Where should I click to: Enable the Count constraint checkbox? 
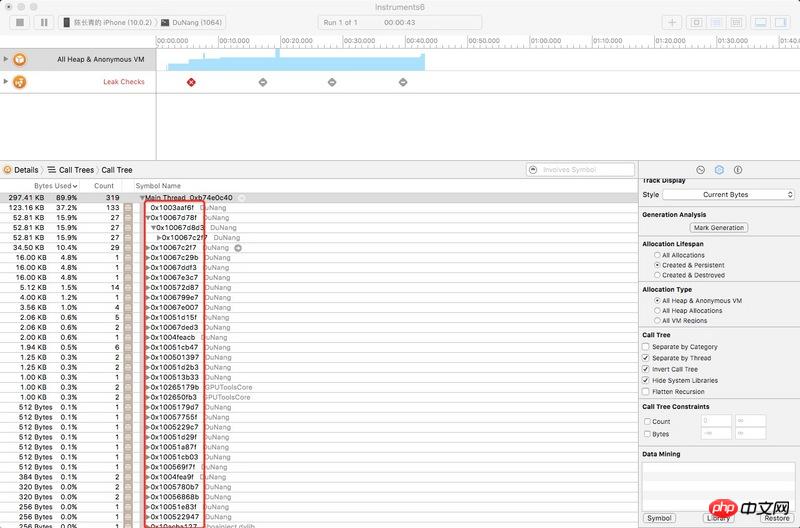click(647, 422)
